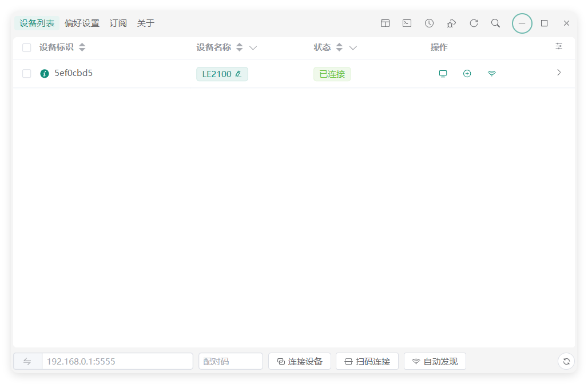
Task: Sort by 设备名称 column arrows
Action: click(x=239, y=47)
